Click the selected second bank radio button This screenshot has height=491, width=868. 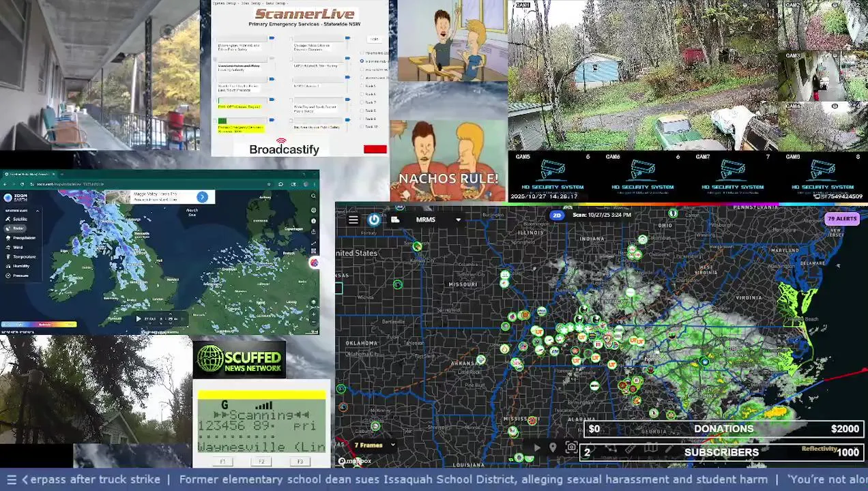(362, 61)
